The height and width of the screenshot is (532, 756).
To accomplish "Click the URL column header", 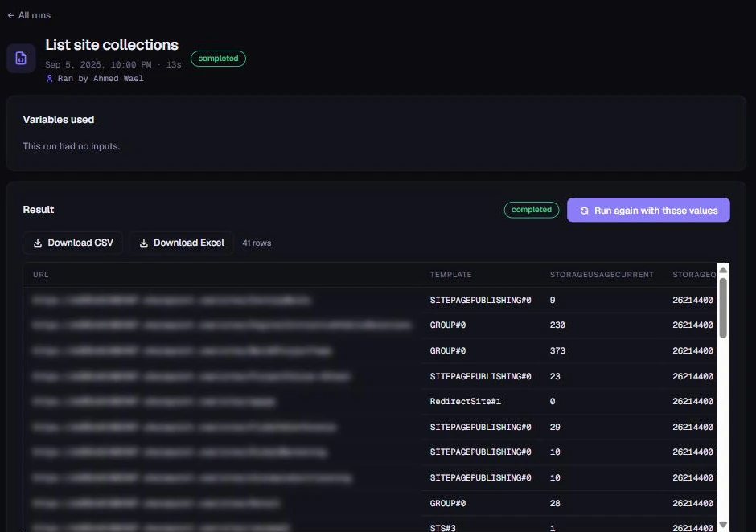I will [x=40, y=275].
